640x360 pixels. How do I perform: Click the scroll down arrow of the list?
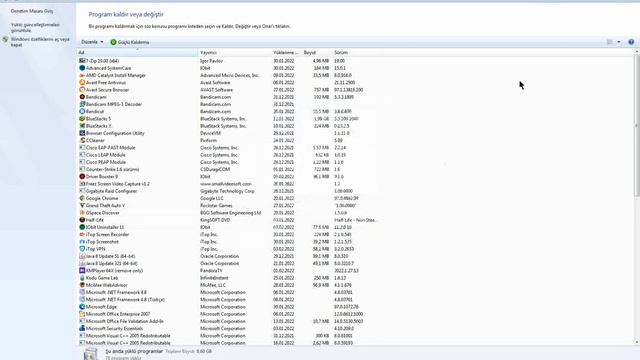[x=637, y=342]
